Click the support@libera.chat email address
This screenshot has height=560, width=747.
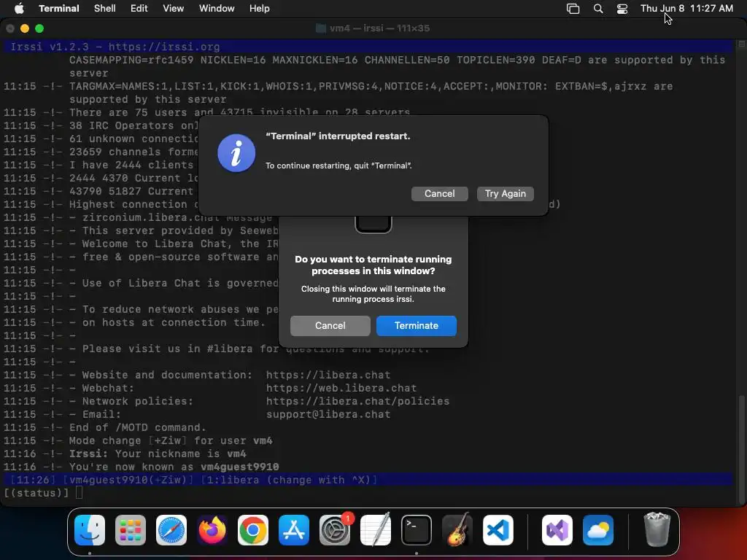[x=328, y=414]
